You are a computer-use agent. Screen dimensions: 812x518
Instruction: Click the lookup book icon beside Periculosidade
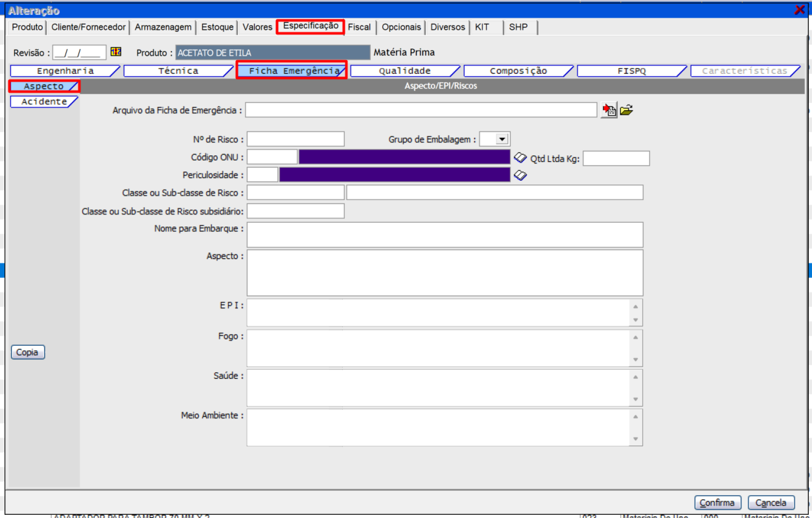[x=520, y=175]
